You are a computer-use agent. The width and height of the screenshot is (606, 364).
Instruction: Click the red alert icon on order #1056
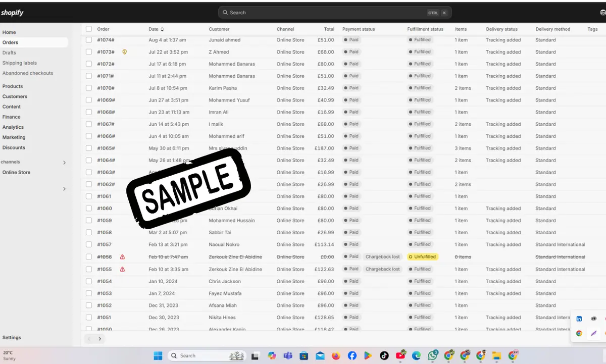tap(122, 257)
